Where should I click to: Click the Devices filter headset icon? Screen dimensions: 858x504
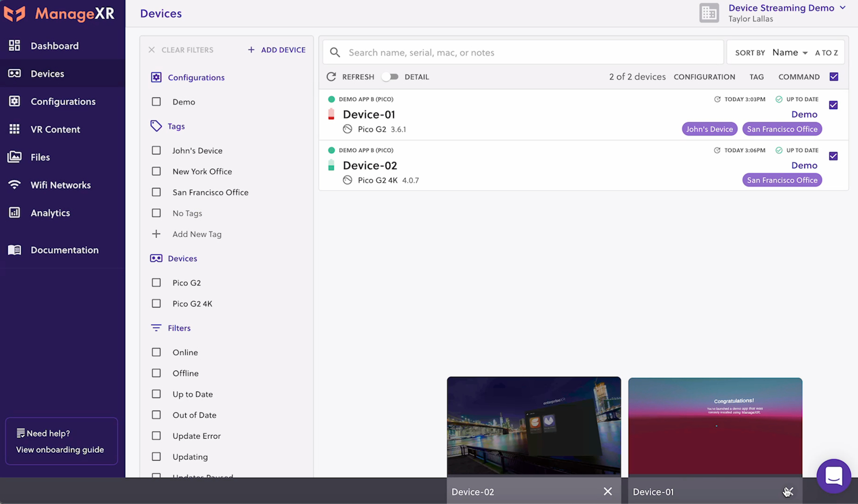[156, 258]
